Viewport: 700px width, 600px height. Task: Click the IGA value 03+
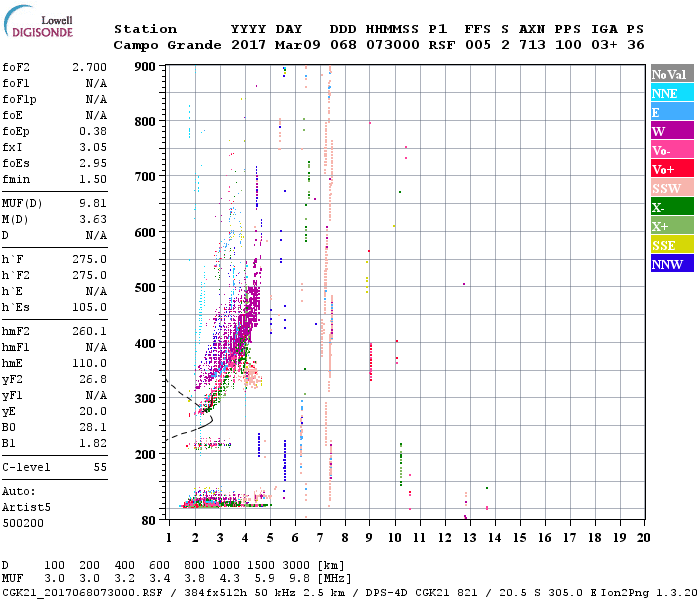pos(604,45)
